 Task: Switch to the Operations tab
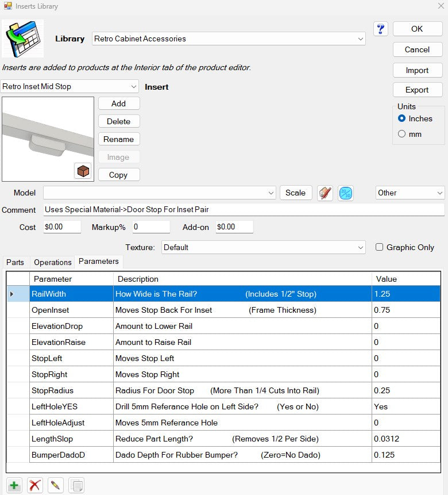[52, 262]
